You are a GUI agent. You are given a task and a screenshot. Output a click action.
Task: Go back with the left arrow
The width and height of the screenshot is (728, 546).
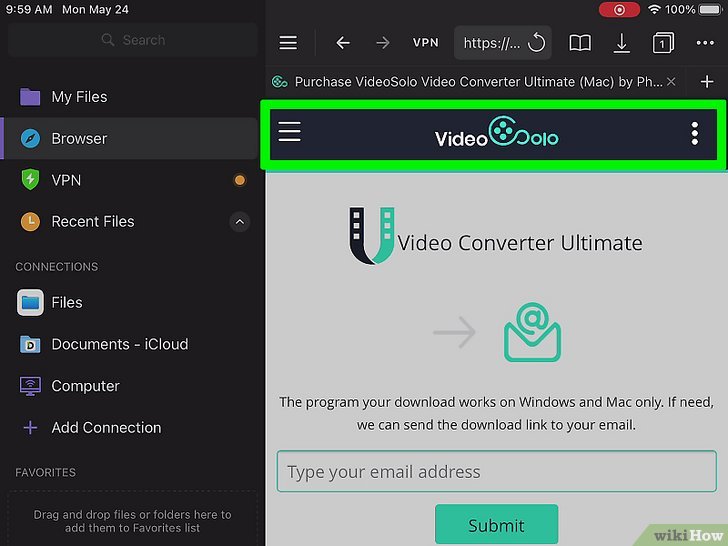point(343,43)
